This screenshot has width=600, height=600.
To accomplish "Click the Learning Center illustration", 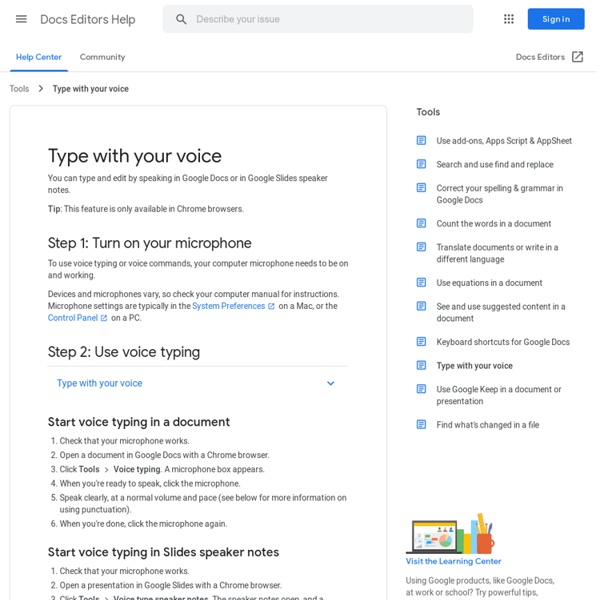I will tap(450, 533).
